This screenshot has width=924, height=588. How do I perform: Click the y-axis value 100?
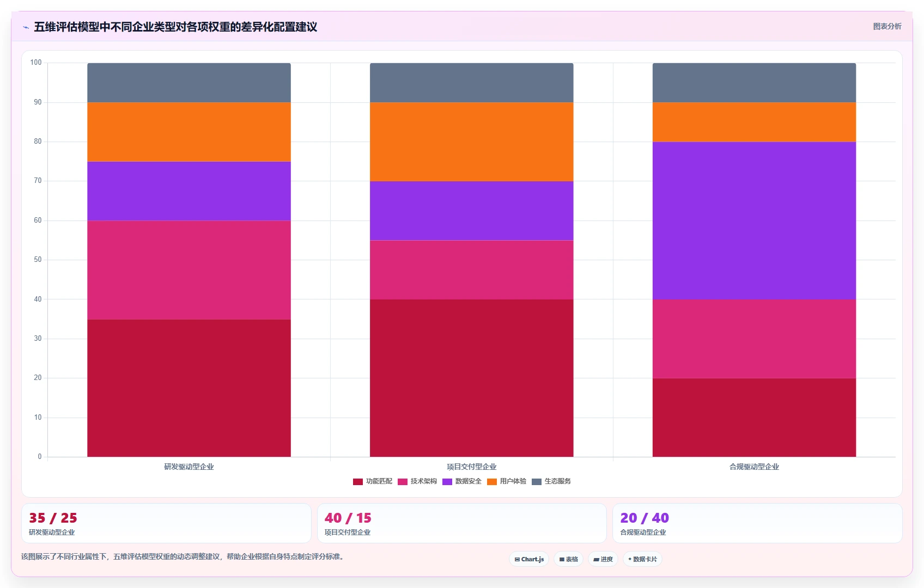36,63
